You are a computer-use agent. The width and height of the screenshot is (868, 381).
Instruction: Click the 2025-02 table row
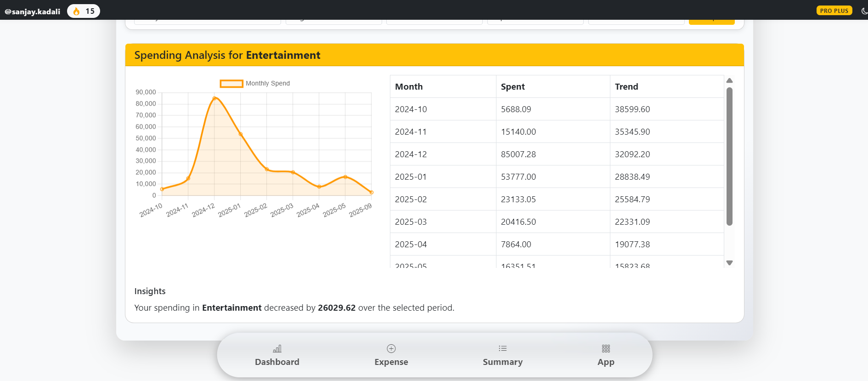[557, 199]
